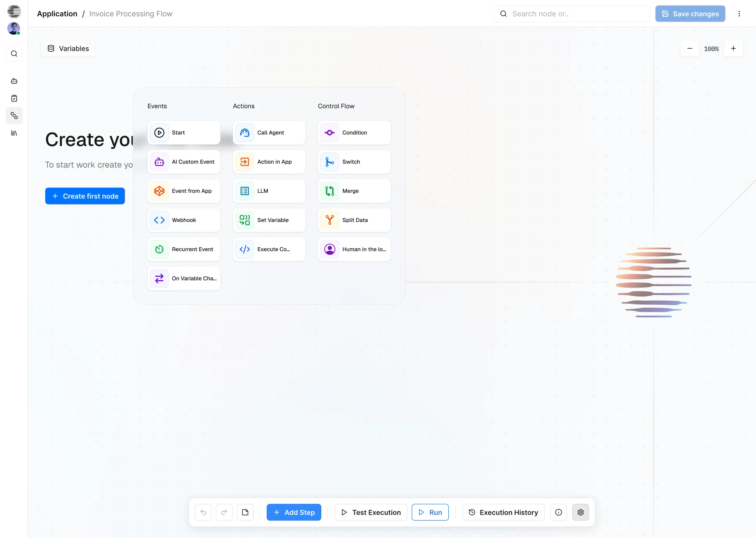Insert a Webhook event node
756x538 pixels.
pos(184,220)
